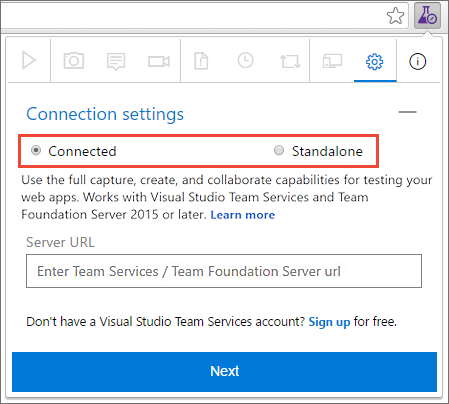Click the explore work item loop icon

coord(290,61)
